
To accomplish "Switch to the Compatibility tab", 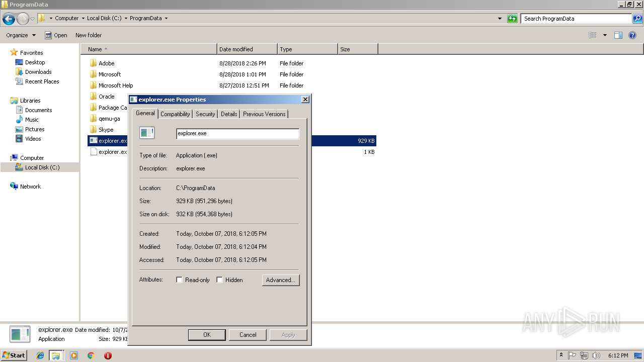I will tap(175, 114).
